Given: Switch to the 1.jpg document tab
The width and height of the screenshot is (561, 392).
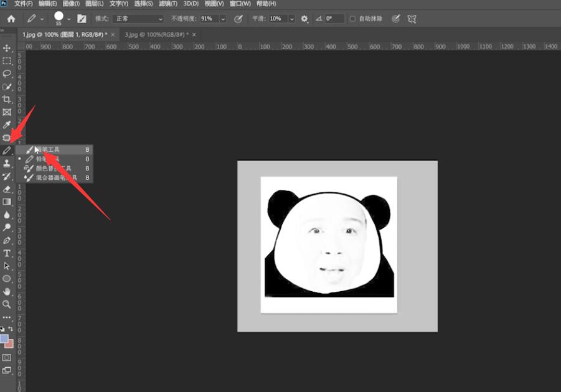Looking at the screenshot, I should (65, 35).
